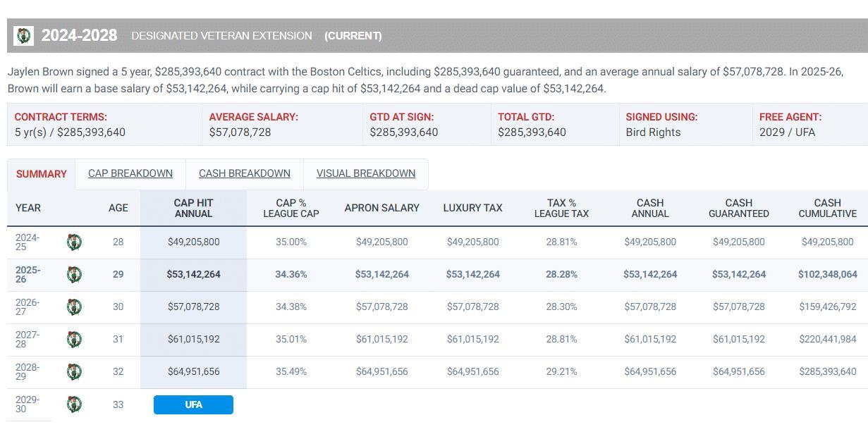
Task: Click the 2025-26 cap hit $53,142,264 cell
Action: 193,274
